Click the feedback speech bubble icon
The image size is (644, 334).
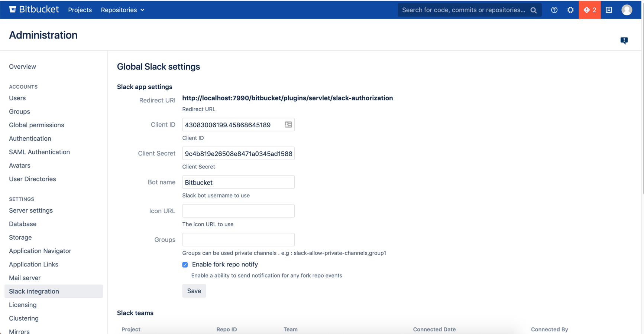[x=624, y=40]
